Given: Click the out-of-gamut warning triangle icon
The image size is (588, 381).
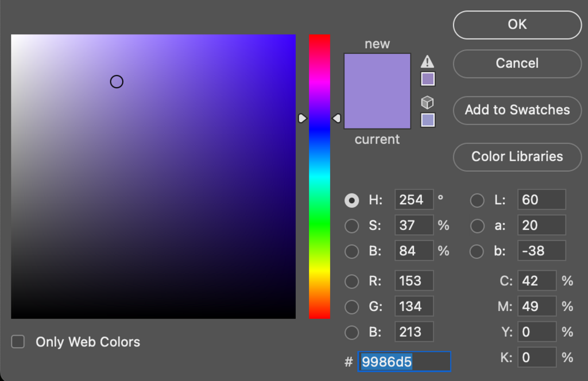Looking at the screenshot, I should (428, 61).
